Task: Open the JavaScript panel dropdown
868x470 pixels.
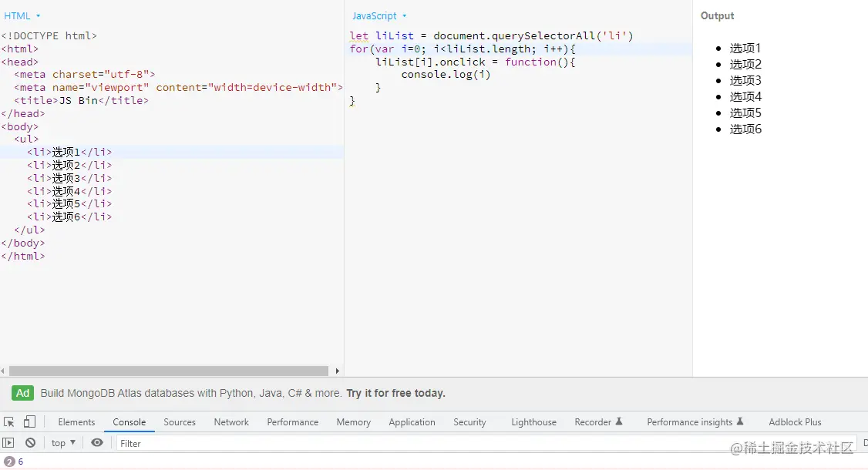Action: (x=380, y=16)
